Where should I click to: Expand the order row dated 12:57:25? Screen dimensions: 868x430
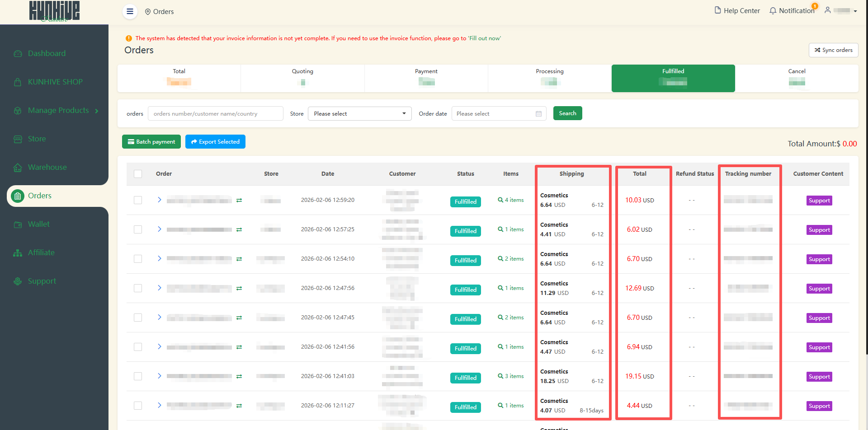pyautogui.click(x=159, y=229)
